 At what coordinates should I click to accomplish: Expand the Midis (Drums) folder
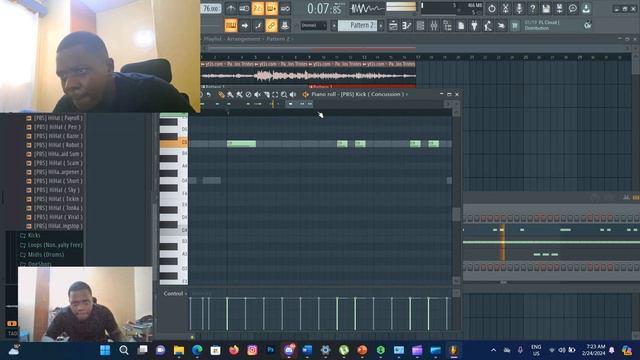click(x=42, y=254)
